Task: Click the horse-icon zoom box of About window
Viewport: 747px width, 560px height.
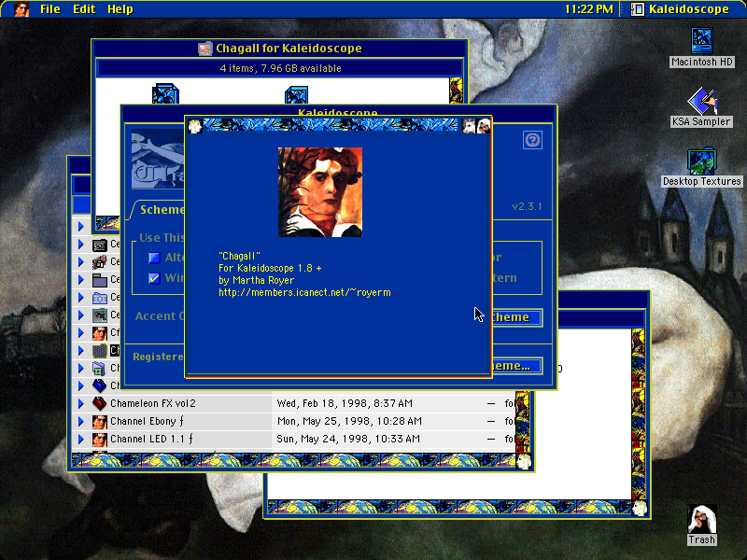Action: tap(470, 126)
